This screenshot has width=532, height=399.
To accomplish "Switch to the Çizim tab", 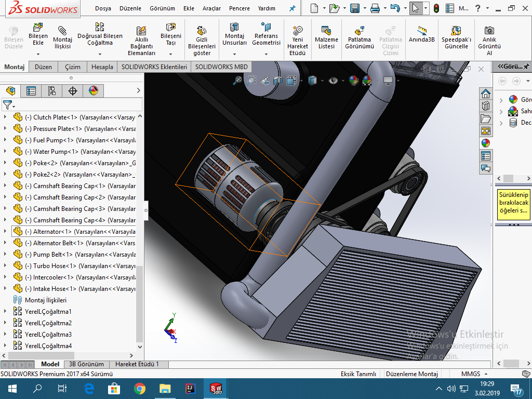I will coord(73,67).
